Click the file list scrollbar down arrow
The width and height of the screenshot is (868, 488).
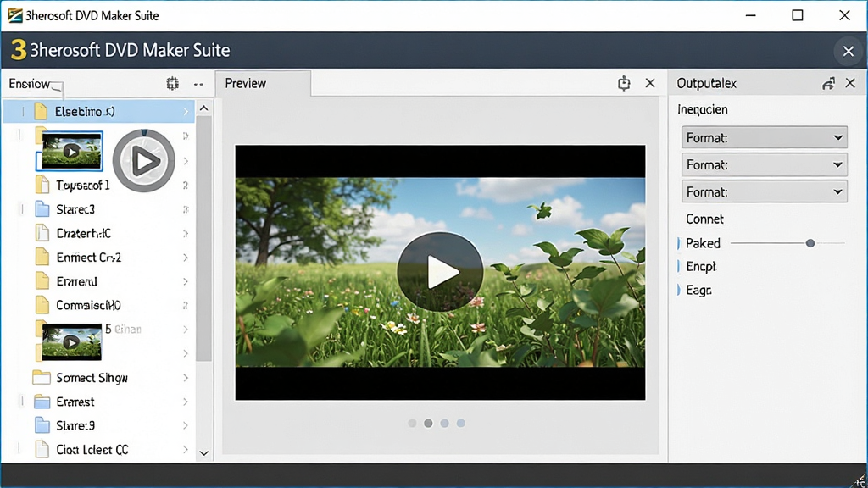click(x=203, y=453)
